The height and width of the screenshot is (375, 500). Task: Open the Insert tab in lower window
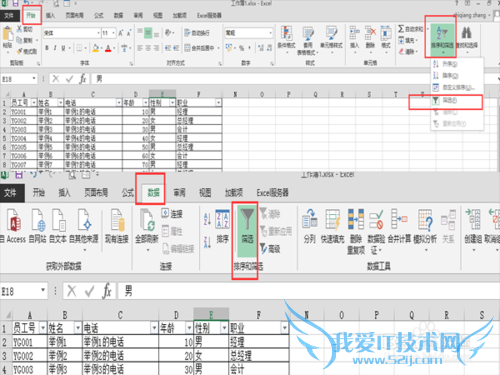click(x=64, y=192)
